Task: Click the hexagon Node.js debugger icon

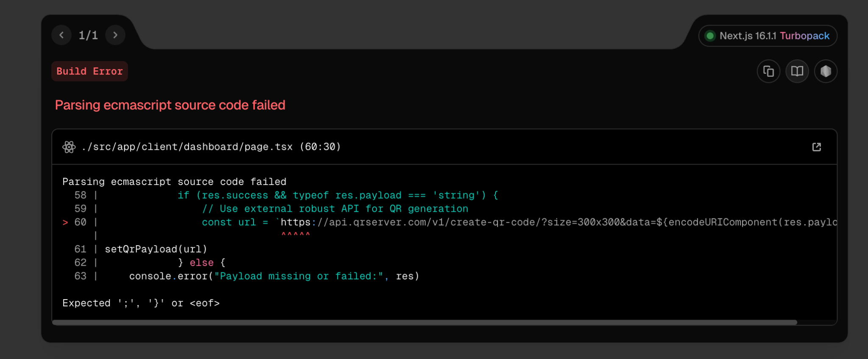Action: (x=825, y=71)
